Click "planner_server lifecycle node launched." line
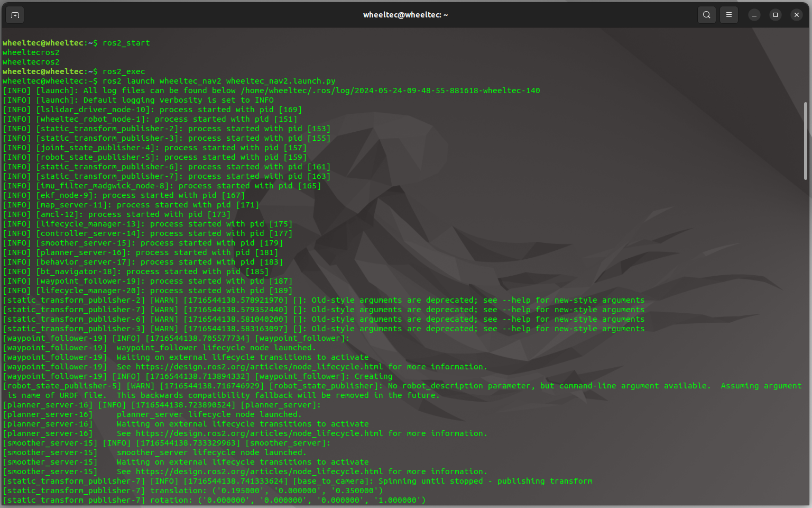This screenshot has width=812, height=508. point(152,414)
